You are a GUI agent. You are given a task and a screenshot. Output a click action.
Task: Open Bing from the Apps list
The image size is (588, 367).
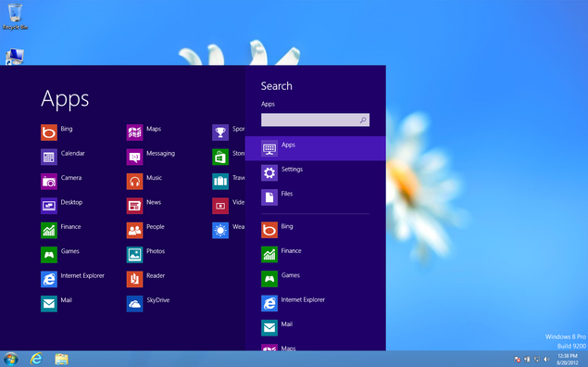point(56,133)
